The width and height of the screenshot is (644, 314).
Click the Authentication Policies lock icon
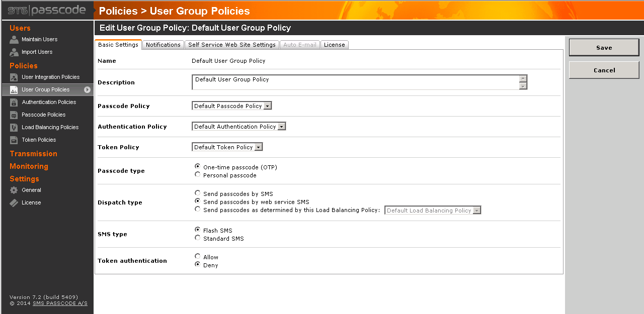[x=14, y=102]
